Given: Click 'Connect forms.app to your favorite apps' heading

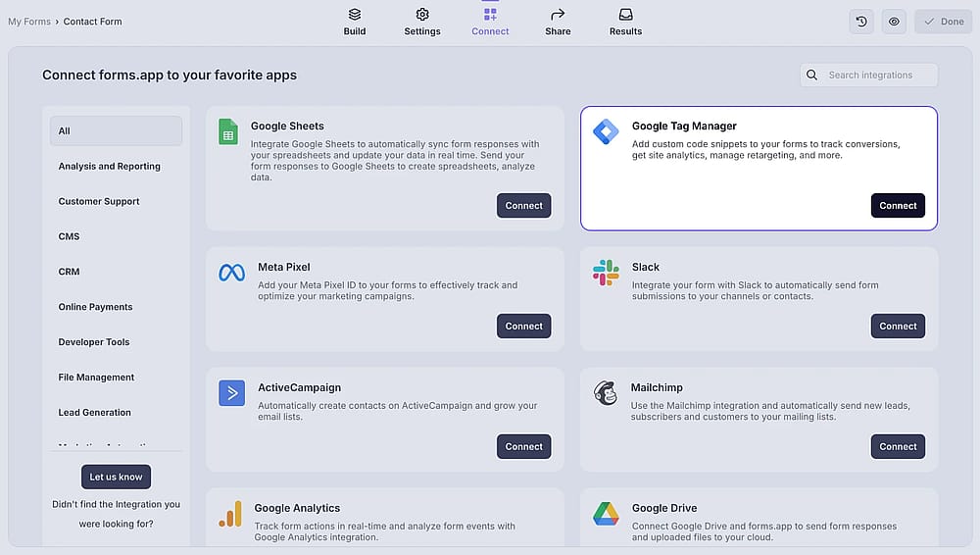Looking at the screenshot, I should (x=170, y=76).
